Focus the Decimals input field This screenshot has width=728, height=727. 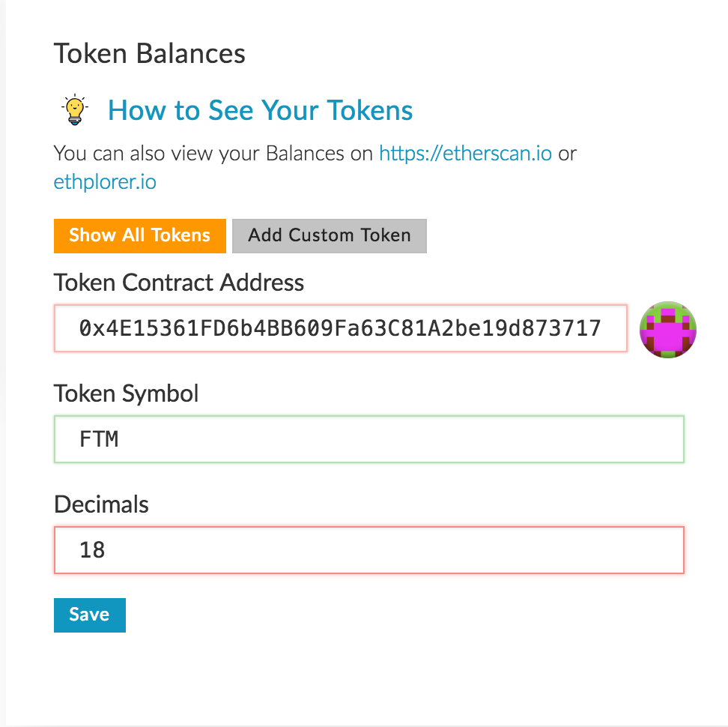coord(369,550)
